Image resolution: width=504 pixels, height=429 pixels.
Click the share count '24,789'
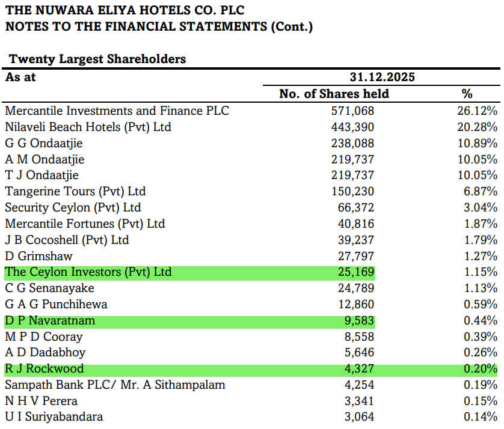(356, 288)
